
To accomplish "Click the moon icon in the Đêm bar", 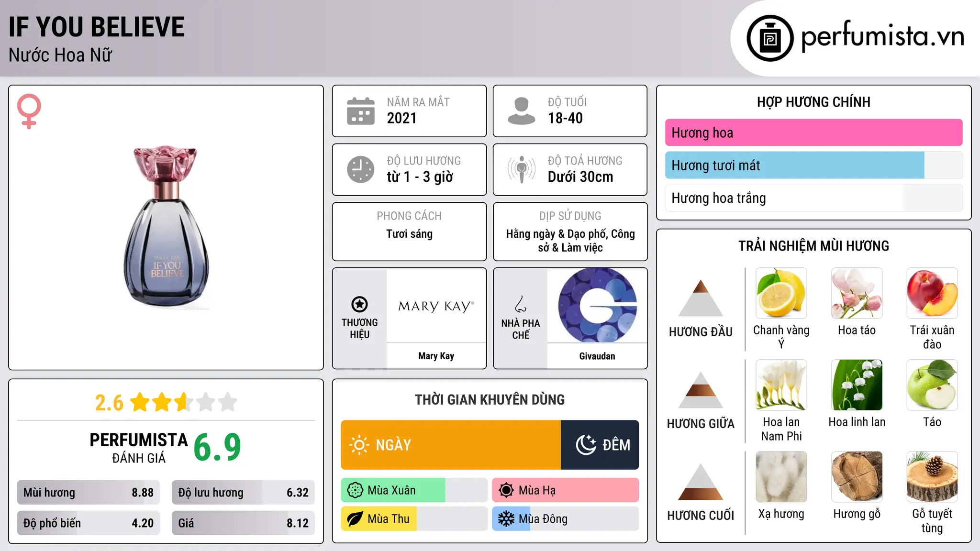I will [x=586, y=445].
